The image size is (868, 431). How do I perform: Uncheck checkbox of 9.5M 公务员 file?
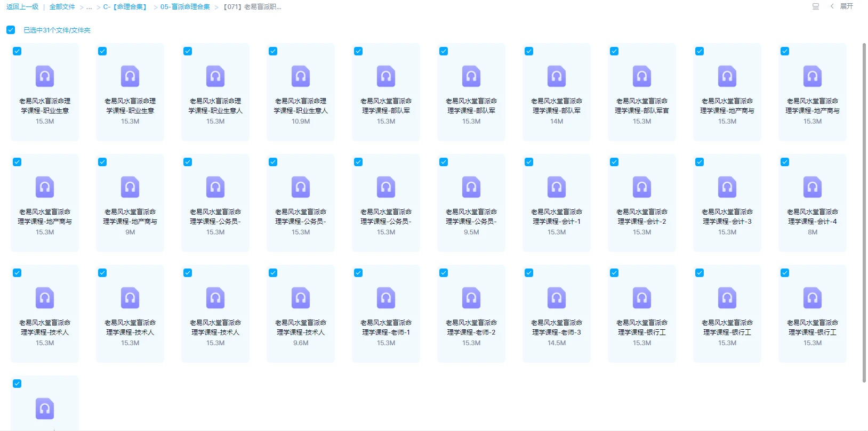coord(444,162)
